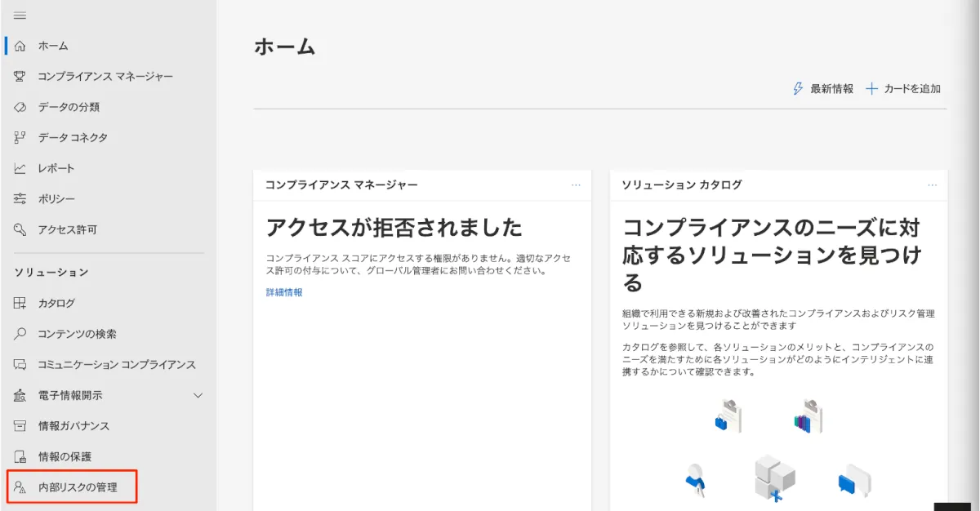Expand the 電子情報開示 chevron

pyautogui.click(x=198, y=396)
